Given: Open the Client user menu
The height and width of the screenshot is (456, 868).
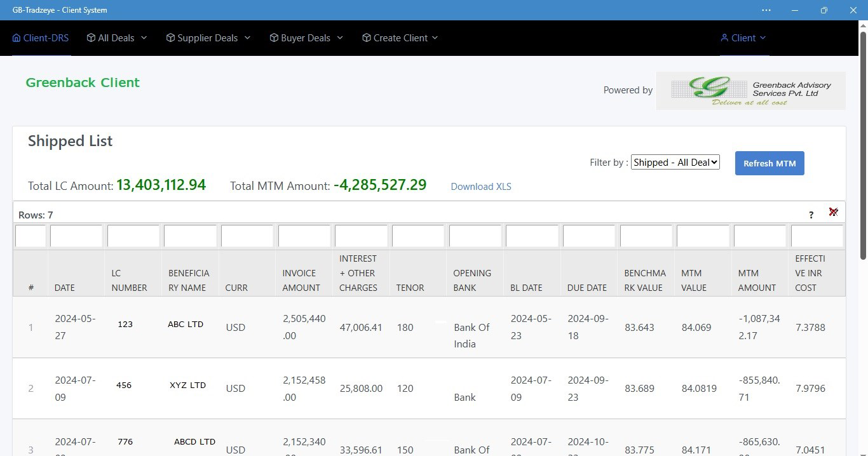Looking at the screenshot, I should [743, 38].
